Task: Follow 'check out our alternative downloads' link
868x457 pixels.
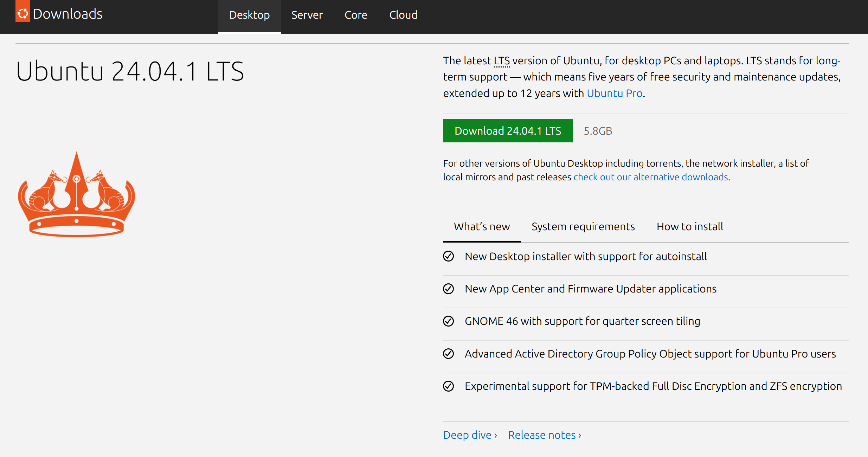Action: (651, 177)
